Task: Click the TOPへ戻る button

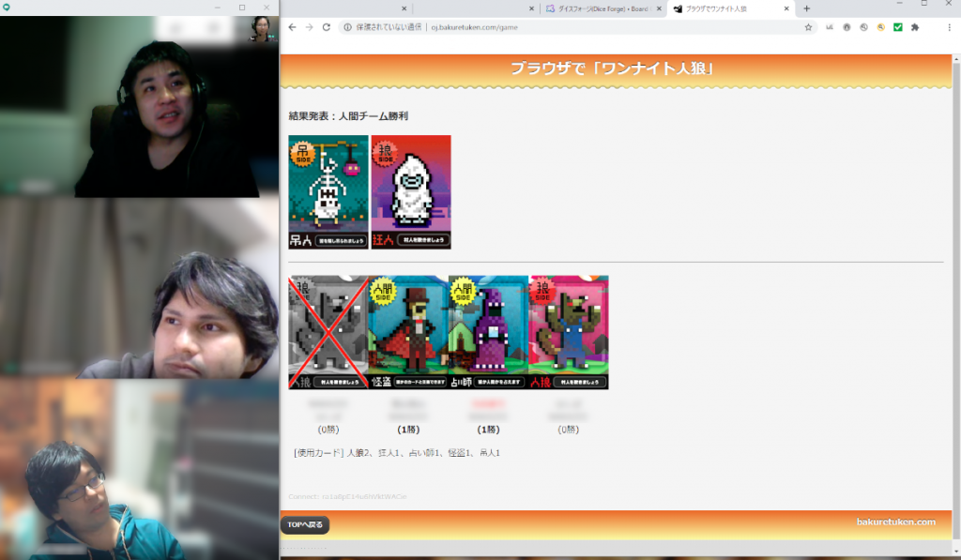Action: click(305, 524)
